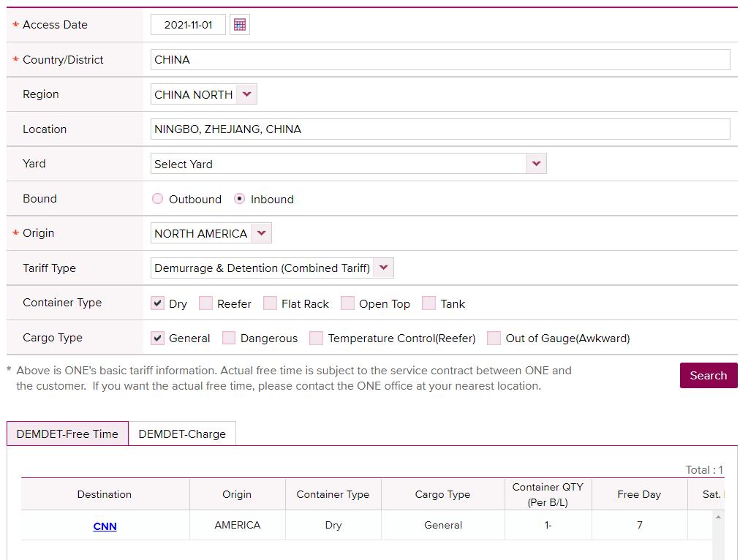Expand the Region dropdown showing CHINA NORTH
The width and height of the screenshot is (740, 560).
click(x=246, y=94)
